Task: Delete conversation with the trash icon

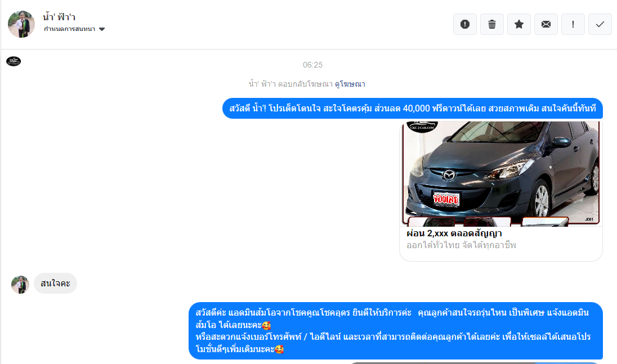Action: 492,24
